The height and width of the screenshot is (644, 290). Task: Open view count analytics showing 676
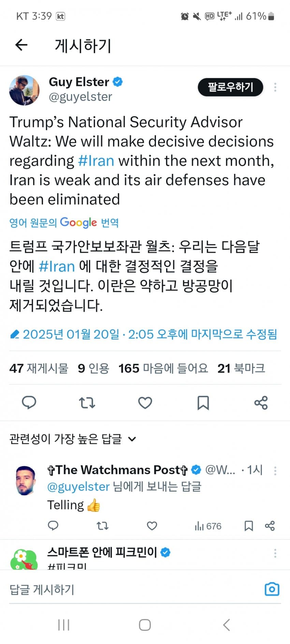(x=208, y=526)
